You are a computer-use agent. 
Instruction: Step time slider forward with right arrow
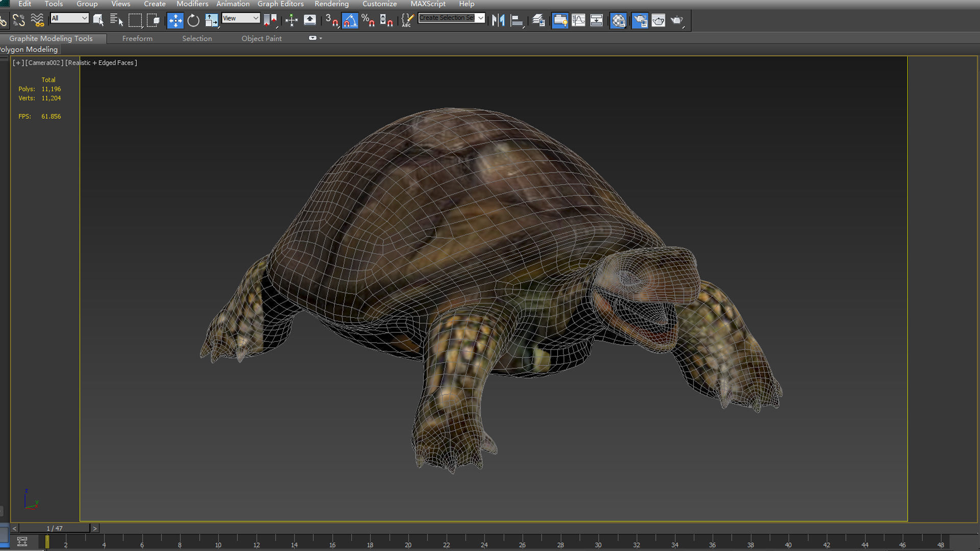[x=95, y=529]
